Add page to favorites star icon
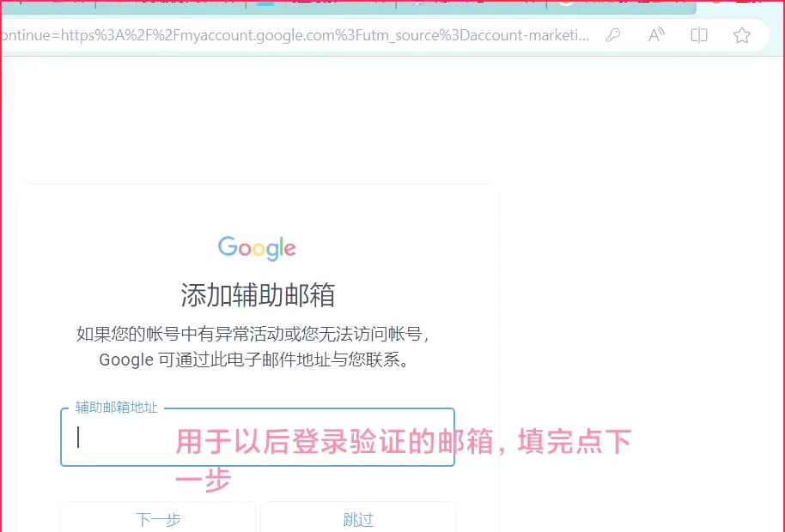This screenshot has height=532, width=785. coord(742,35)
